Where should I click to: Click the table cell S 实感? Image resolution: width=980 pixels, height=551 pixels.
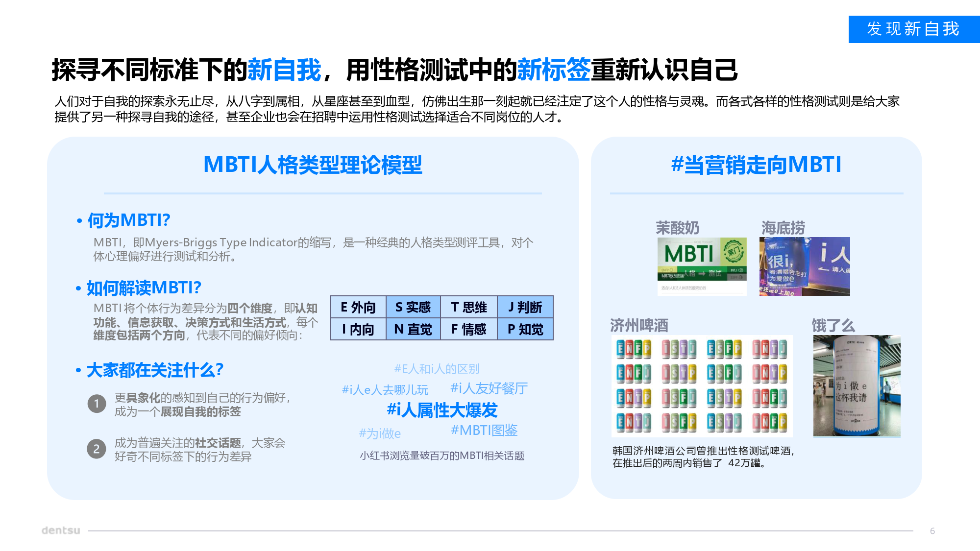[413, 307]
